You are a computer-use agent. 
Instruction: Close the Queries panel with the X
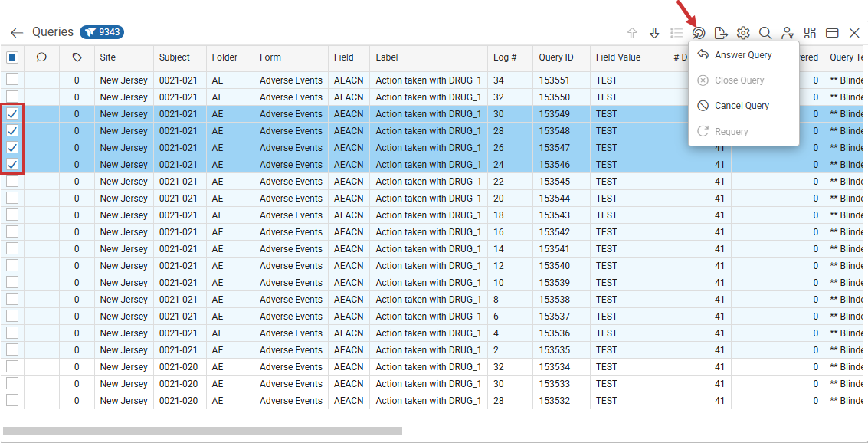click(854, 33)
